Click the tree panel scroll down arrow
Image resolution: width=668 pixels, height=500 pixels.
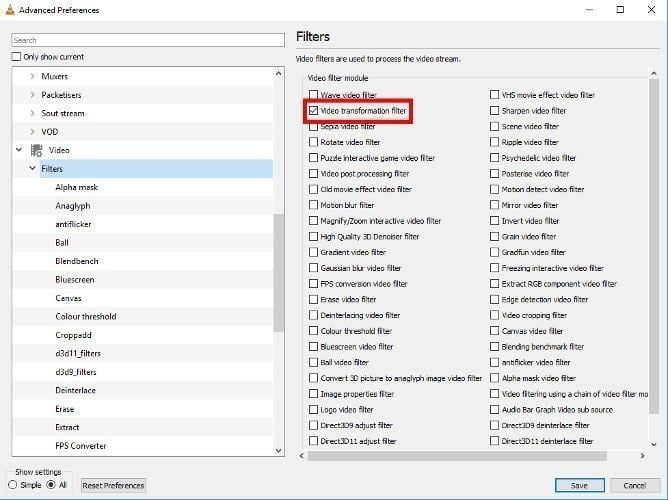tap(279, 451)
